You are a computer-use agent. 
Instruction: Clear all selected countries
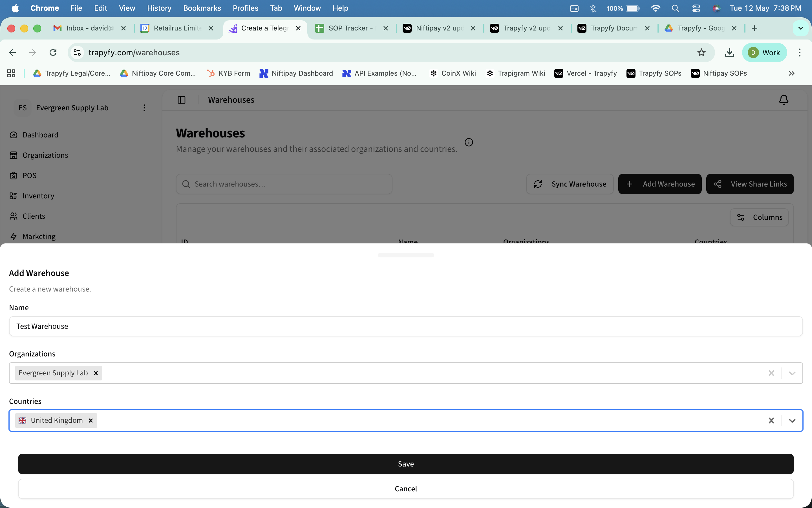point(771,420)
